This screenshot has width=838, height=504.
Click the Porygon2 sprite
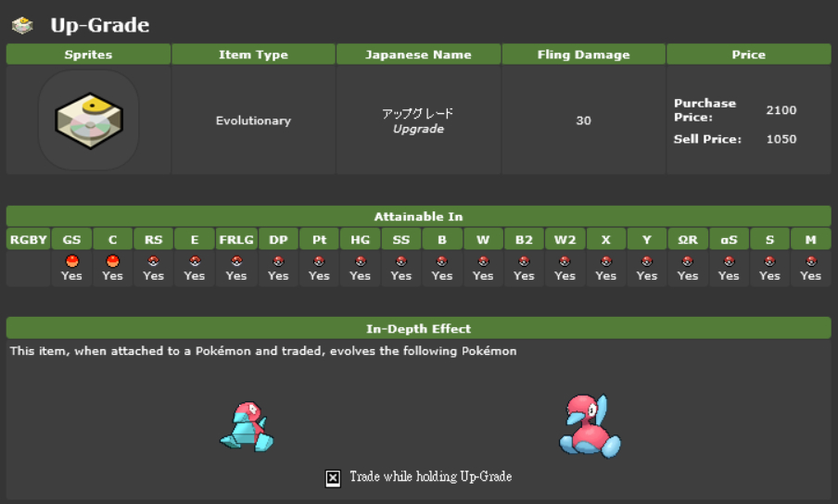[x=590, y=426]
